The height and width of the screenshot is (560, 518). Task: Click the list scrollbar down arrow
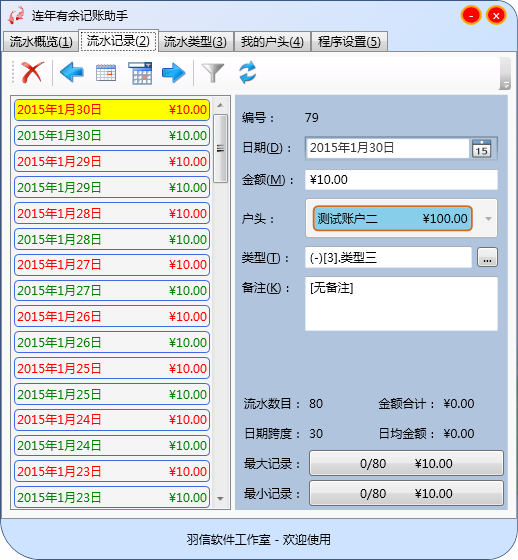point(220,499)
